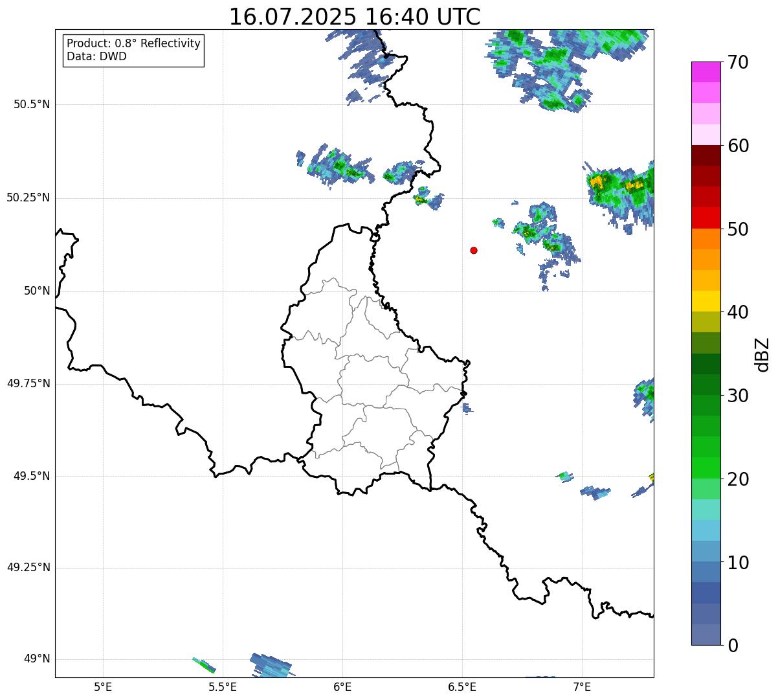Click the '49.75°N' latitude label
This screenshot has height=700, width=778.
[x=28, y=383]
